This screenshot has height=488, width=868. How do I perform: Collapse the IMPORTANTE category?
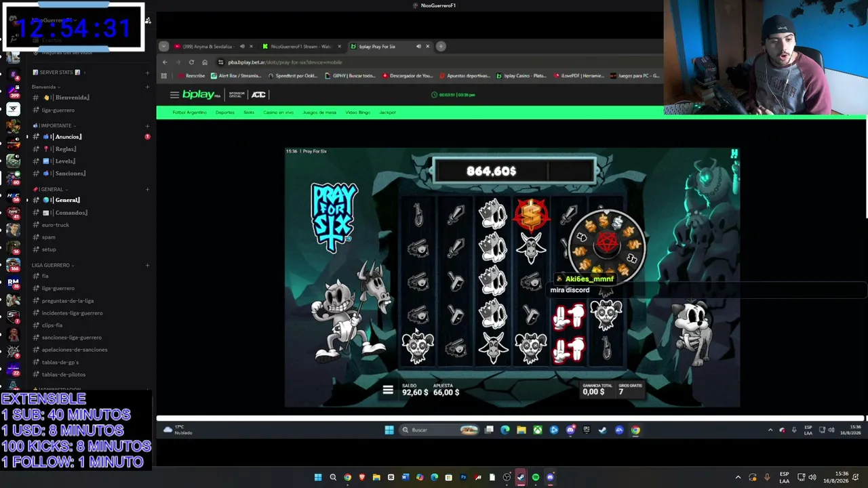pos(54,126)
